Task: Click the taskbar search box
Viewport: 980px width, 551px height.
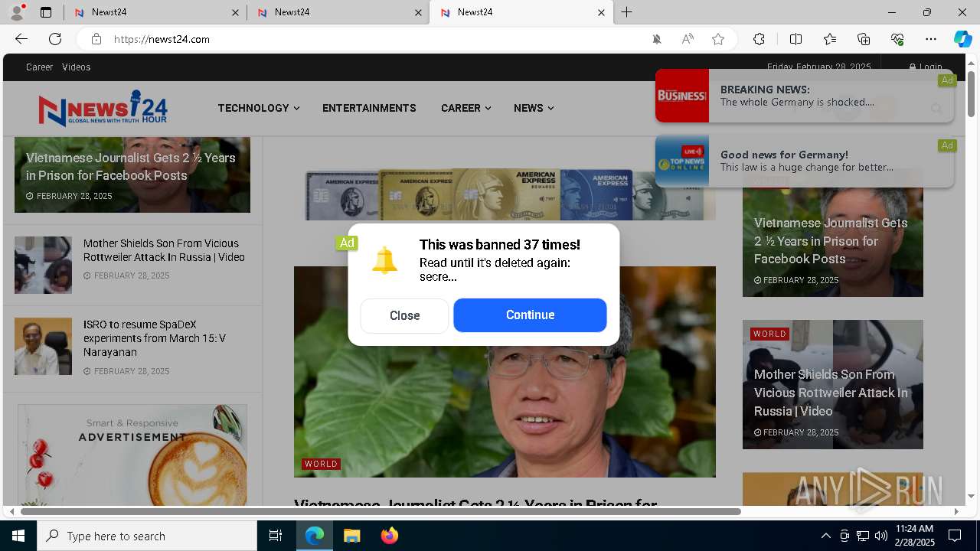Action: click(147, 536)
